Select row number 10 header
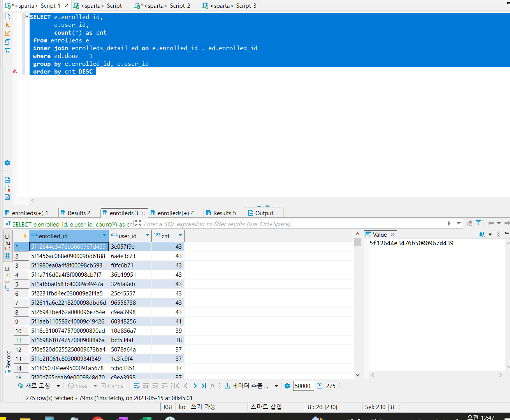The width and height of the screenshot is (510, 420). click(x=21, y=331)
